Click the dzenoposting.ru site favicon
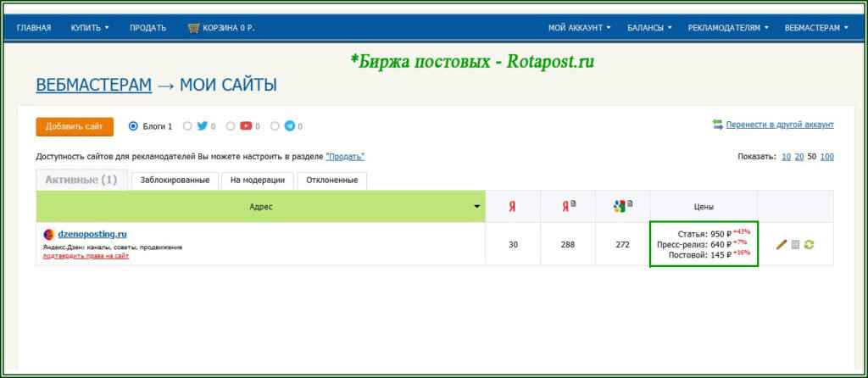The image size is (868, 378). [x=48, y=234]
